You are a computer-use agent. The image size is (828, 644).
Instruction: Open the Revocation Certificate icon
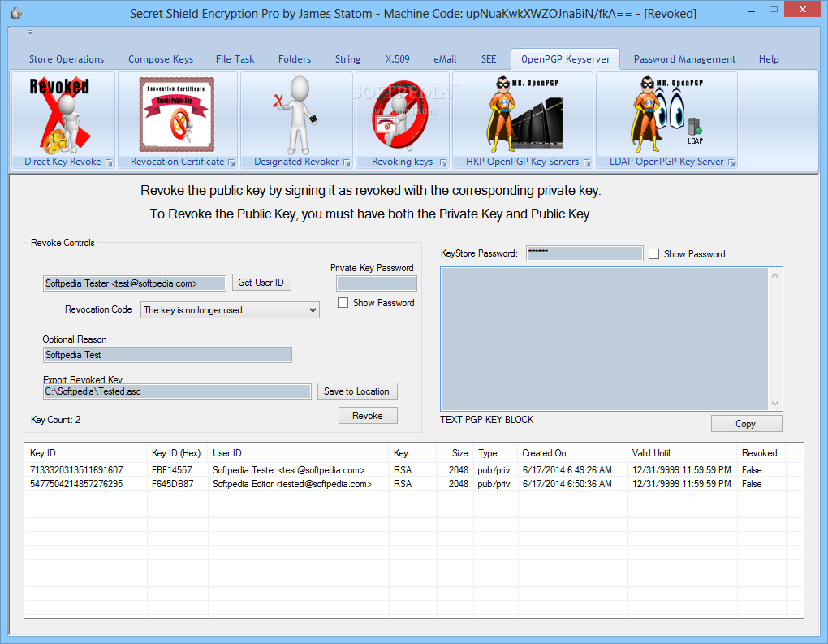(x=177, y=115)
